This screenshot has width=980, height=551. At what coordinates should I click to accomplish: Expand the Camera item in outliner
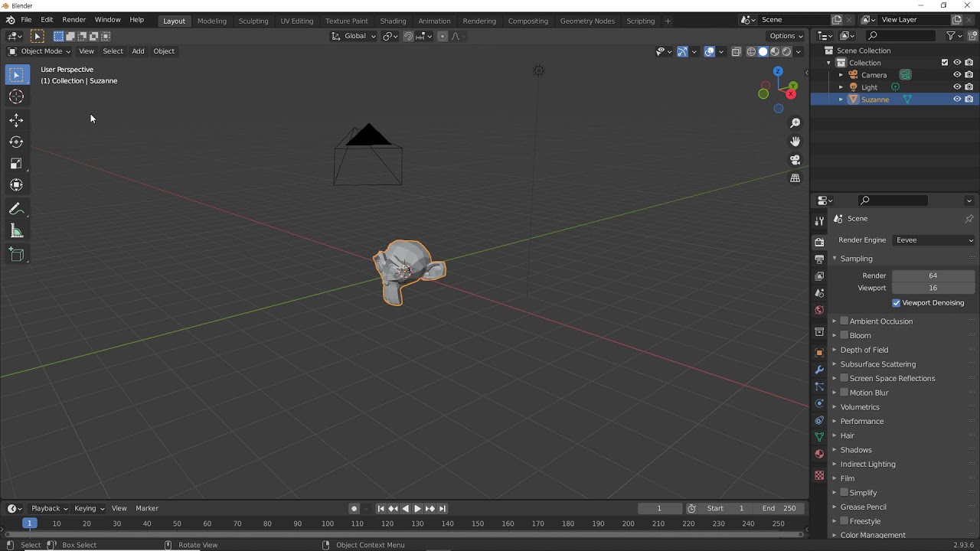(x=841, y=75)
